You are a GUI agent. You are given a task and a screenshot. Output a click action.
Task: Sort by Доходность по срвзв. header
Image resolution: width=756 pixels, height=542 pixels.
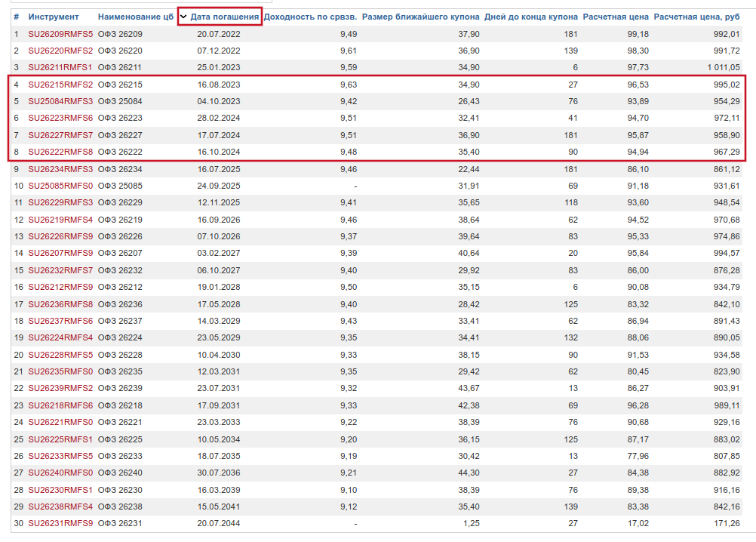311,17
